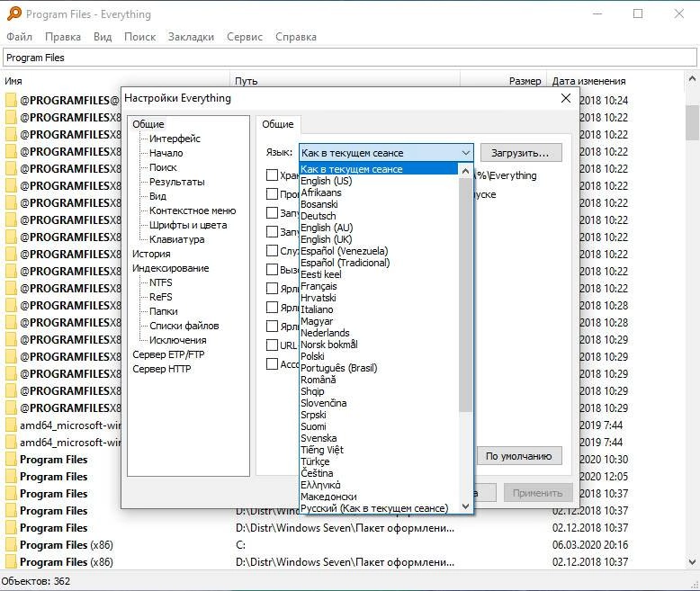The width and height of the screenshot is (700, 591).
Task: Close the Настройки Everything dialog
Action: pos(566,98)
